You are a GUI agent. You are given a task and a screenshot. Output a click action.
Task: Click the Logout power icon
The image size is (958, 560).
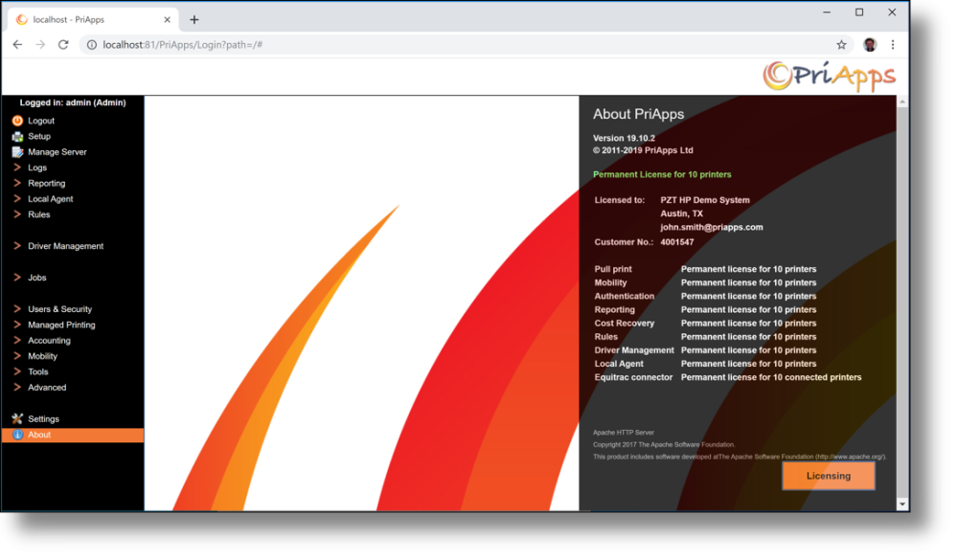click(x=17, y=121)
